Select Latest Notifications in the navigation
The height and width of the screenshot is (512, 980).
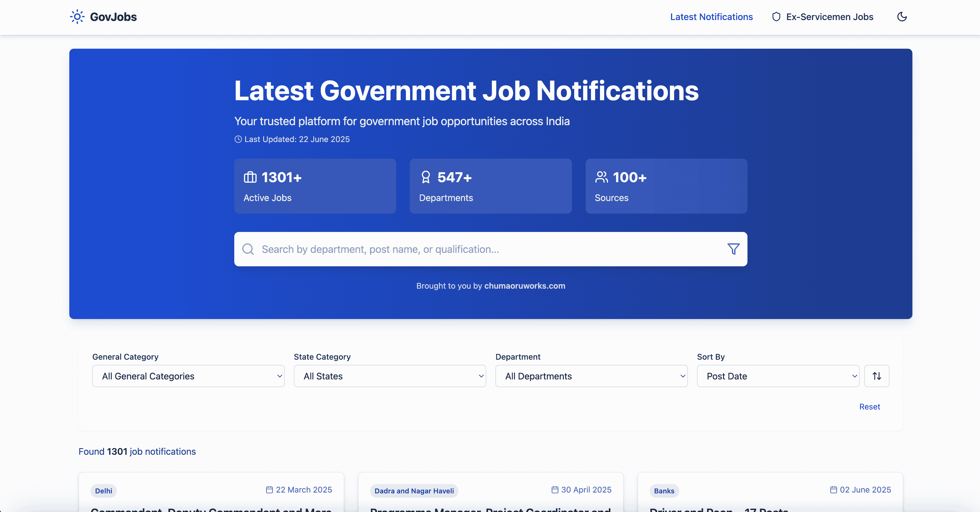711,17
